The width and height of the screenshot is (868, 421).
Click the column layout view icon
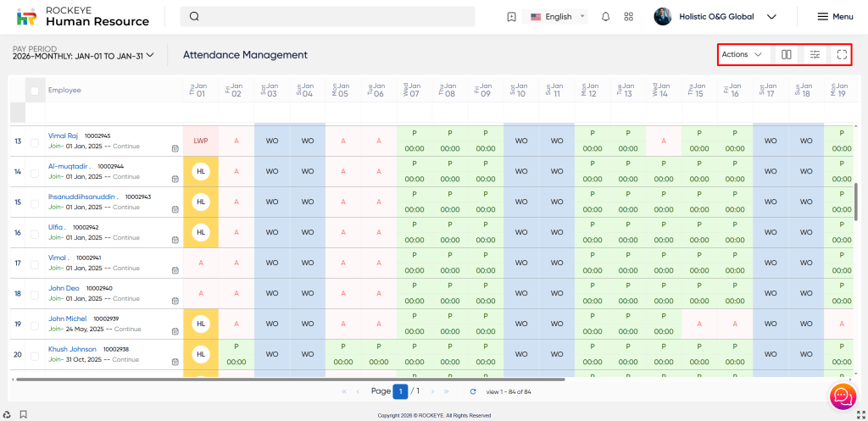pos(787,55)
